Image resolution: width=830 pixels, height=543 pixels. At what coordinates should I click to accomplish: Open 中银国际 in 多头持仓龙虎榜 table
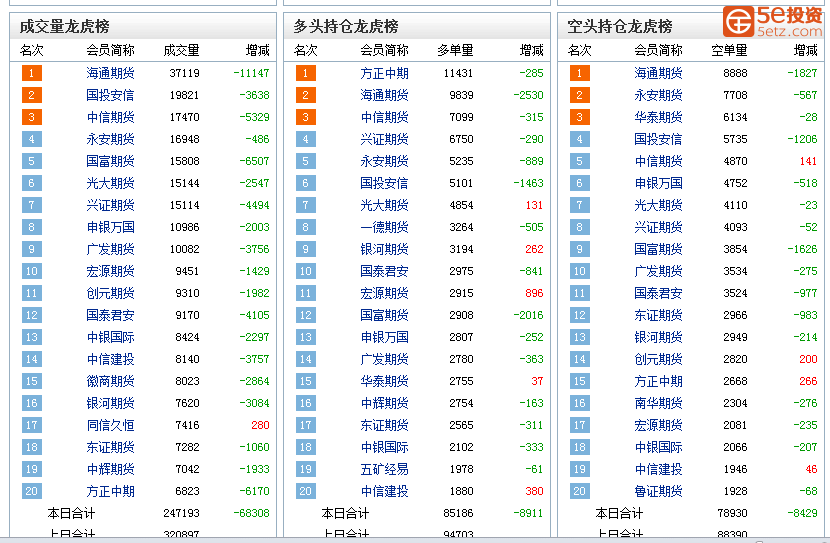(x=384, y=447)
